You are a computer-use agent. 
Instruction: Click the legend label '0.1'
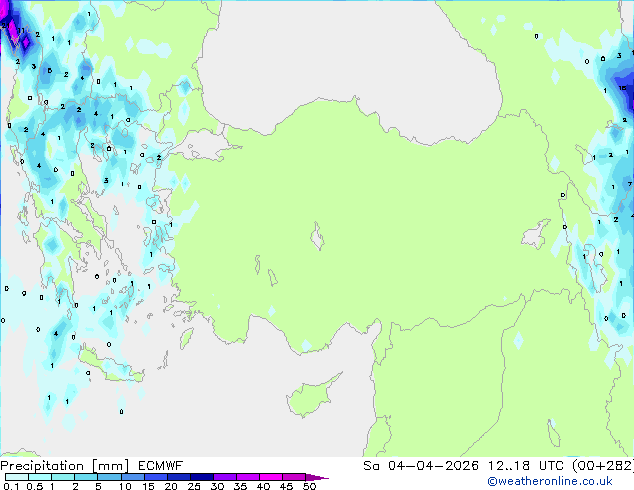coord(11,486)
